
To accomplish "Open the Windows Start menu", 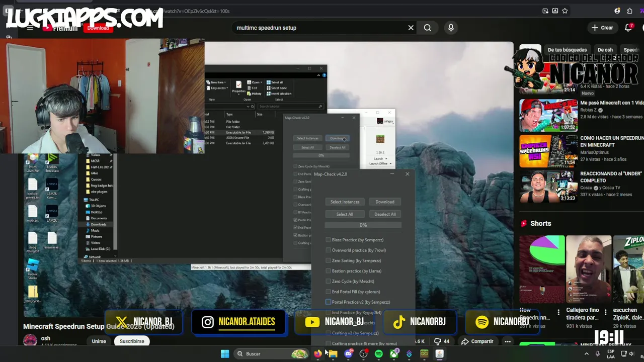I will tap(225, 353).
